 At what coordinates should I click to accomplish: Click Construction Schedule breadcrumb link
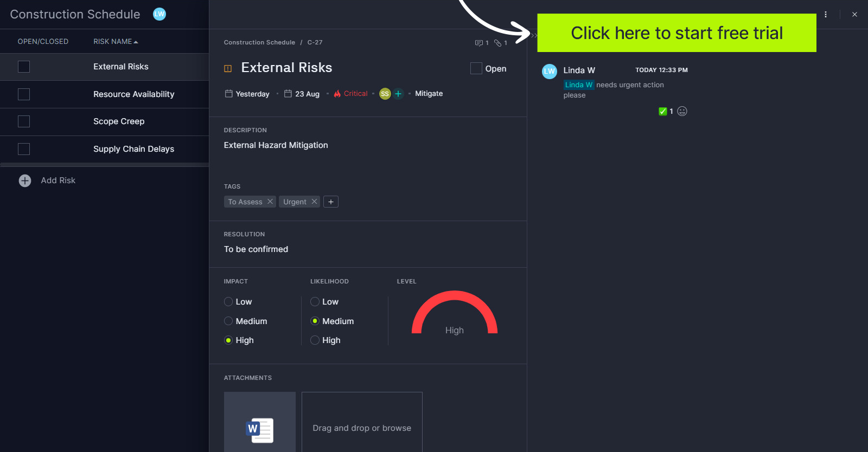point(259,42)
